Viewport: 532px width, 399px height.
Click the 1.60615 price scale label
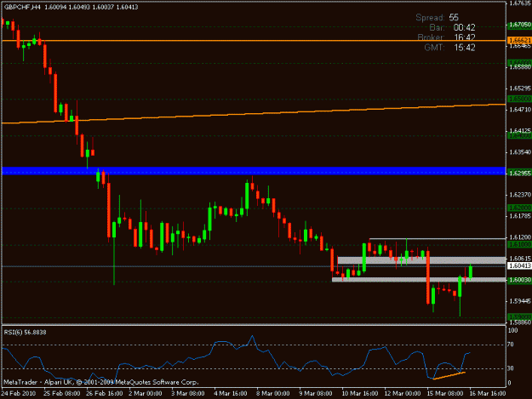click(520, 259)
